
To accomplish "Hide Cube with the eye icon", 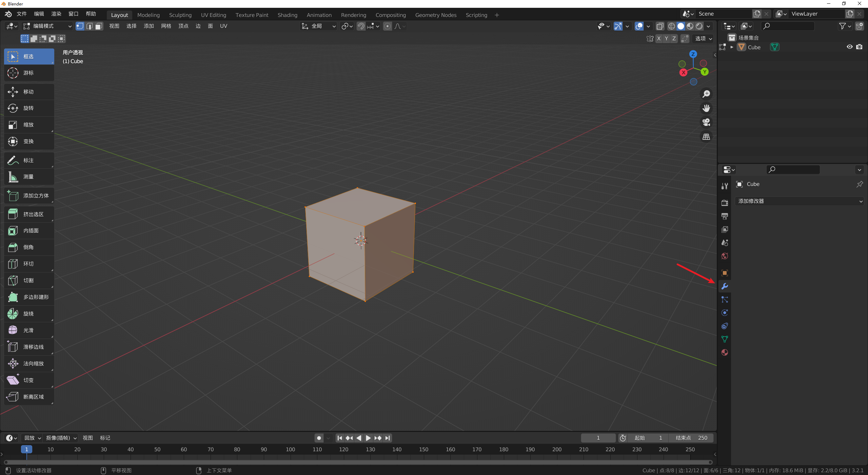I will 849,47.
